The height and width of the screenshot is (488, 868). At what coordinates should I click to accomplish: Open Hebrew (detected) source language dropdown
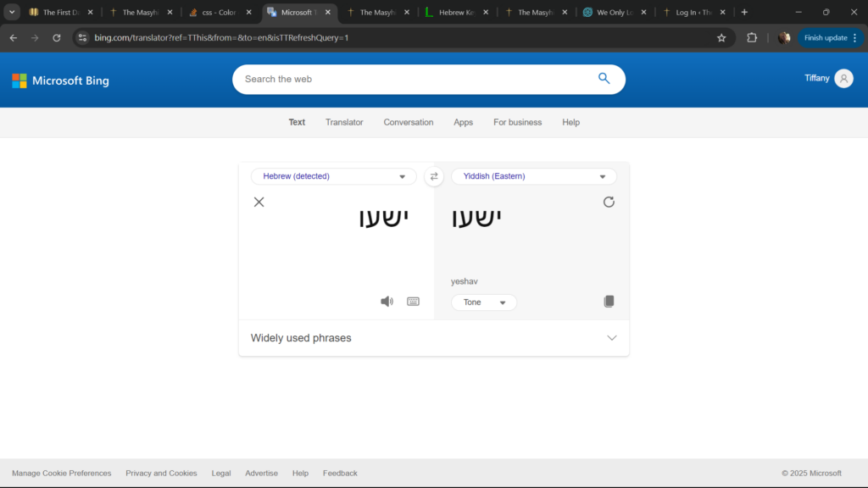pos(334,176)
